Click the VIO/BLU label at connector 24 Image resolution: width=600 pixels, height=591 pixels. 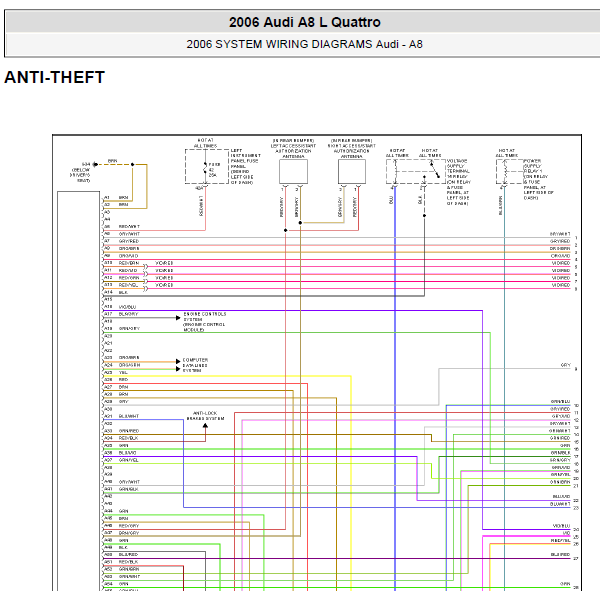click(561, 526)
